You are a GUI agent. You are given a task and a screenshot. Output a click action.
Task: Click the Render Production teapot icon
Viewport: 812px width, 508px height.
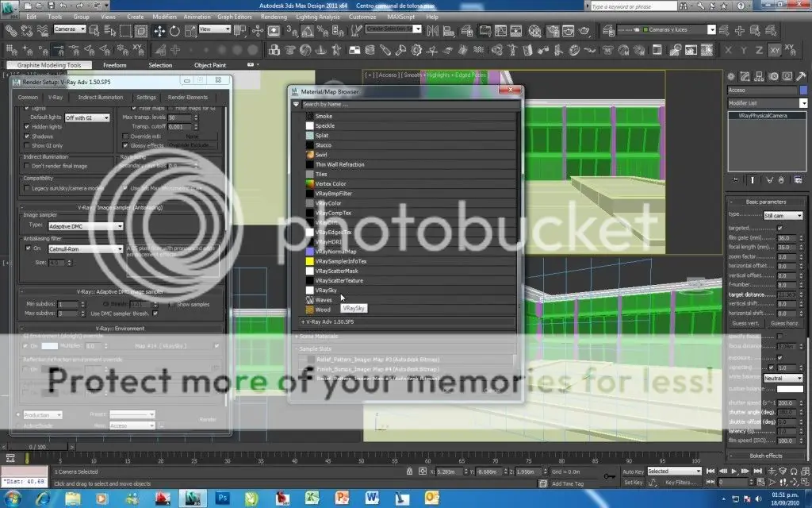pos(584,31)
